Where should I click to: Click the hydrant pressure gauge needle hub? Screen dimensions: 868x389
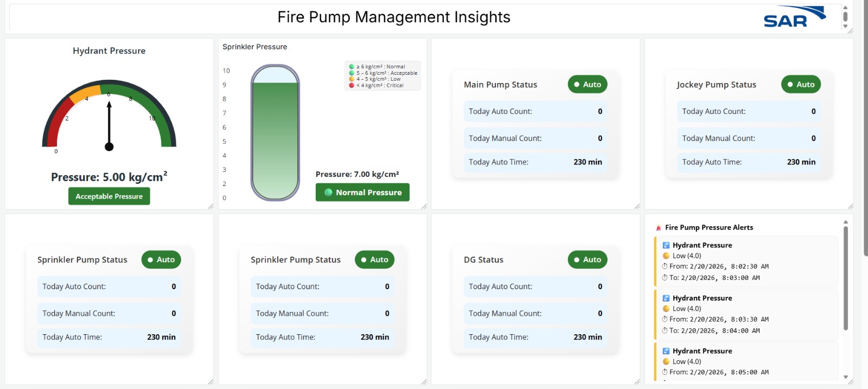pyautogui.click(x=109, y=146)
